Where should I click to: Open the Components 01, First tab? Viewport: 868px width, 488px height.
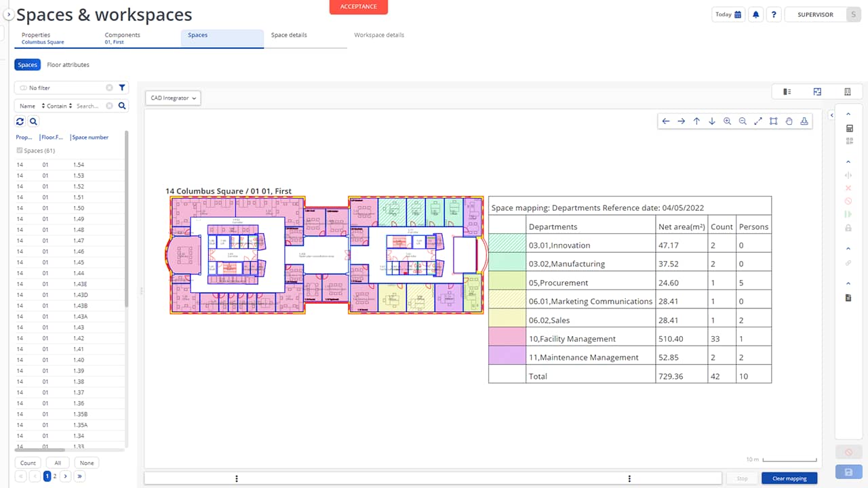pyautogui.click(x=122, y=38)
